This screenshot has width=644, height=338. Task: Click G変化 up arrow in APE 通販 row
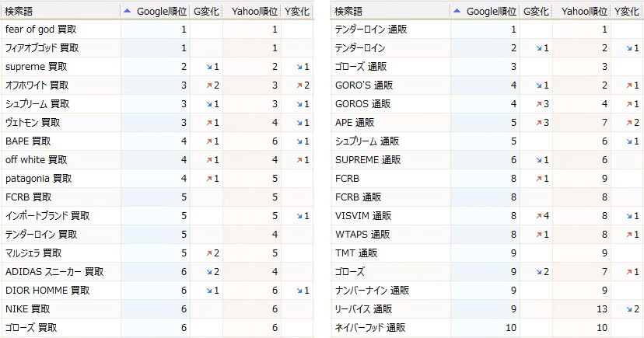point(527,123)
